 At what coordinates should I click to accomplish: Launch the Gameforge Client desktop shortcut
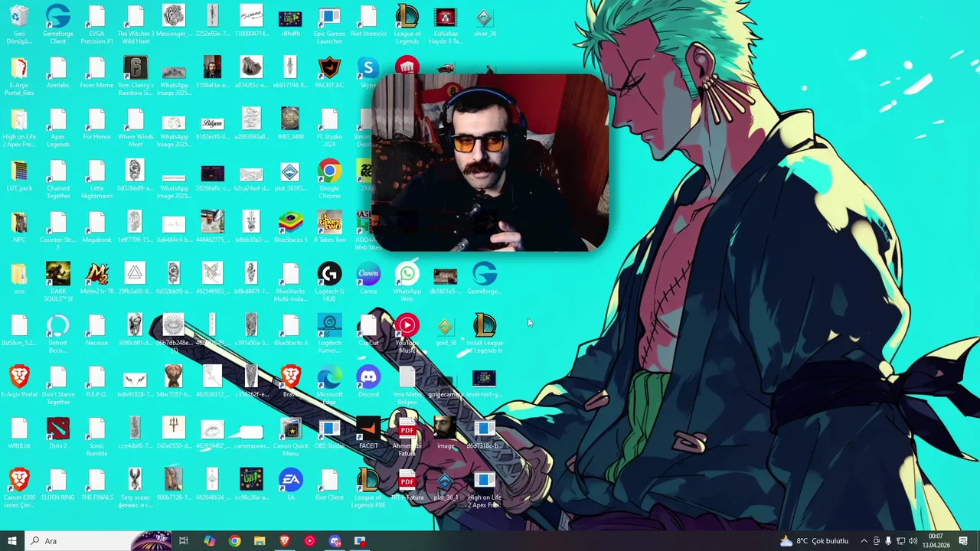click(58, 24)
